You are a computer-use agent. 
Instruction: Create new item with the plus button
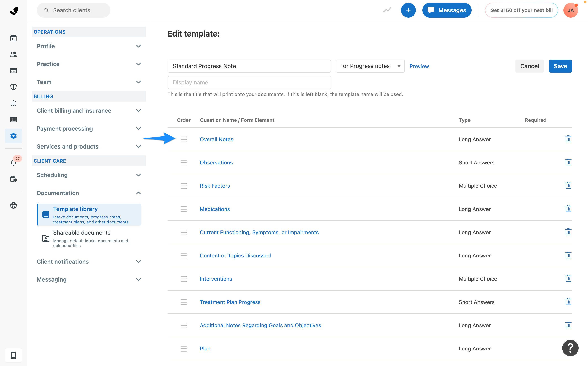[x=408, y=10]
